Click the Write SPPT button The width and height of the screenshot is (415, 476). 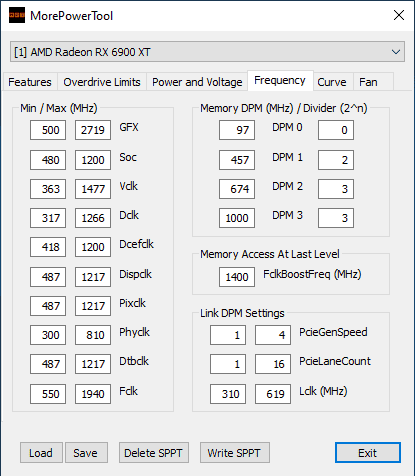(235, 453)
